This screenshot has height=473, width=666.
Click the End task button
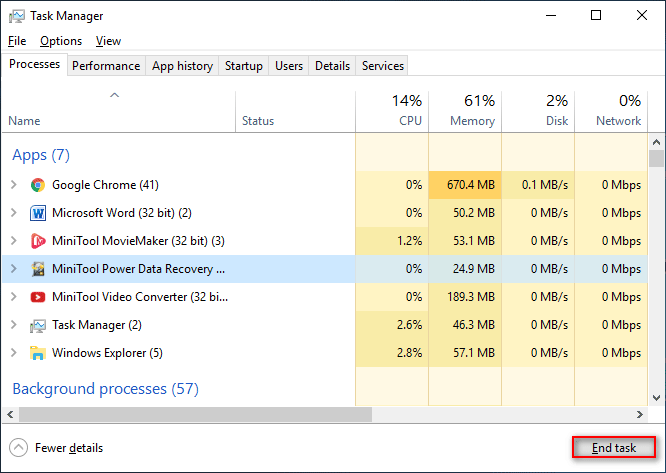coord(614,448)
